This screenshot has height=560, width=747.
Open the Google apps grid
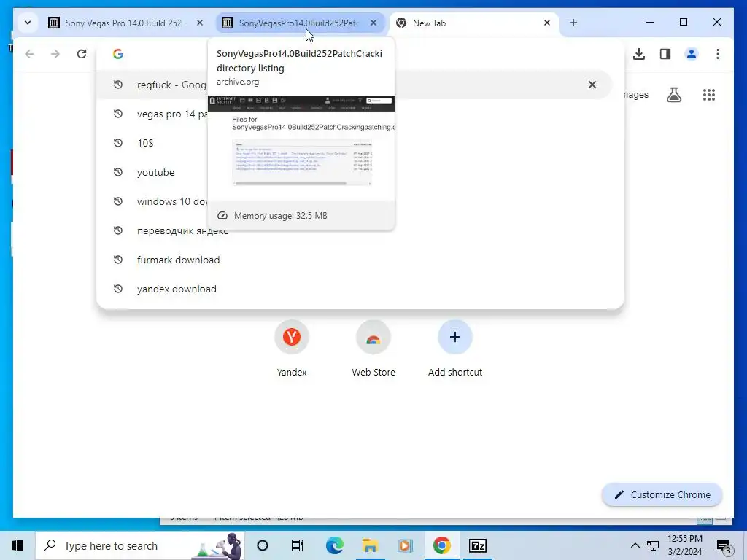coord(709,95)
